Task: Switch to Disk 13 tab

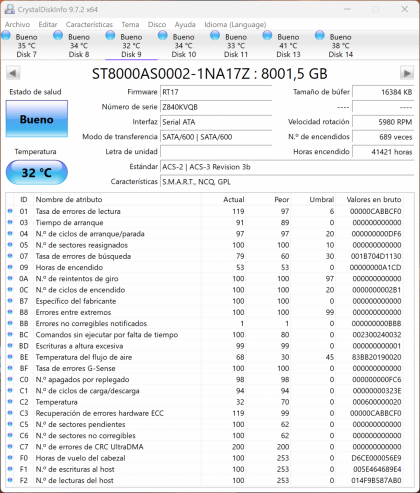Action: (x=288, y=45)
